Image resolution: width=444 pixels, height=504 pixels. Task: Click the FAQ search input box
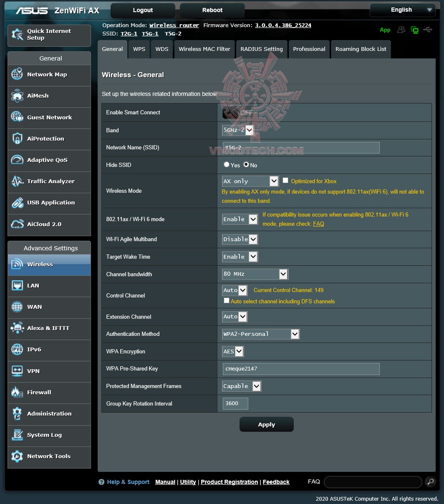tap(373, 482)
